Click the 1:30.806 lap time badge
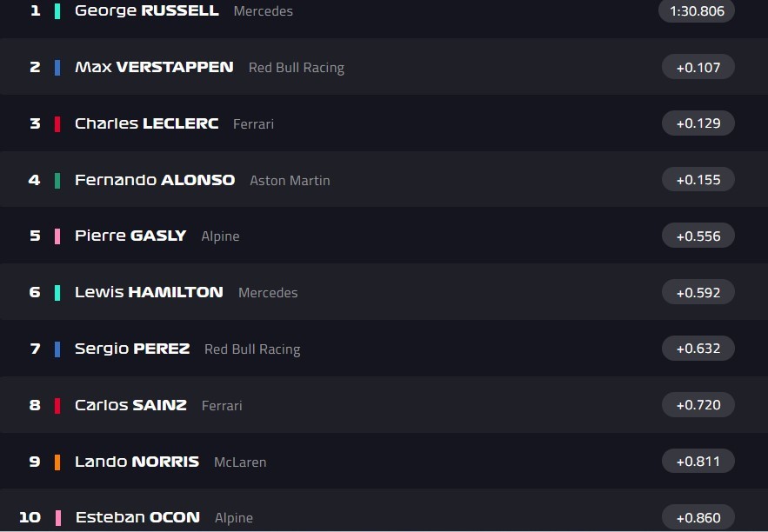768x532 pixels. (x=697, y=11)
